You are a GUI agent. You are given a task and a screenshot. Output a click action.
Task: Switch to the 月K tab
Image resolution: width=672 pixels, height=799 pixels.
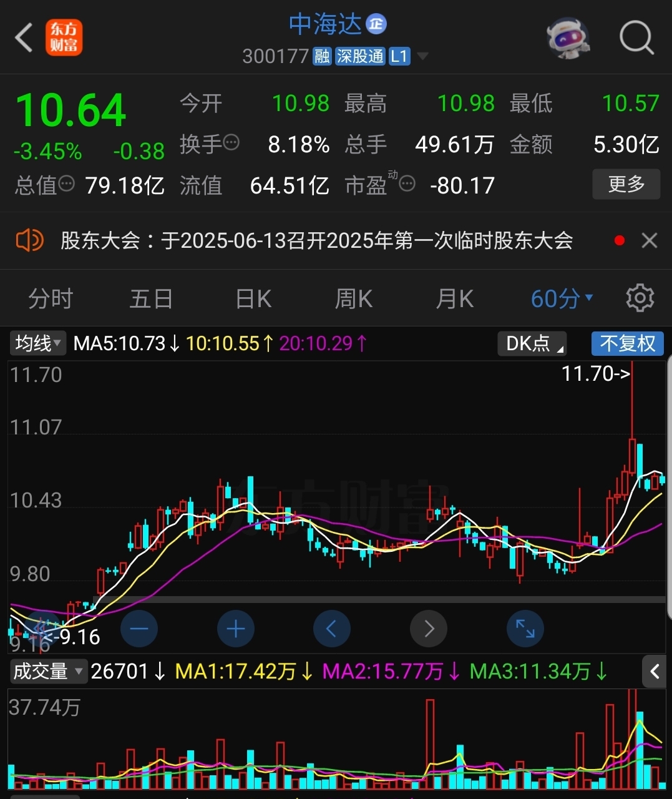tap(454, 299)
